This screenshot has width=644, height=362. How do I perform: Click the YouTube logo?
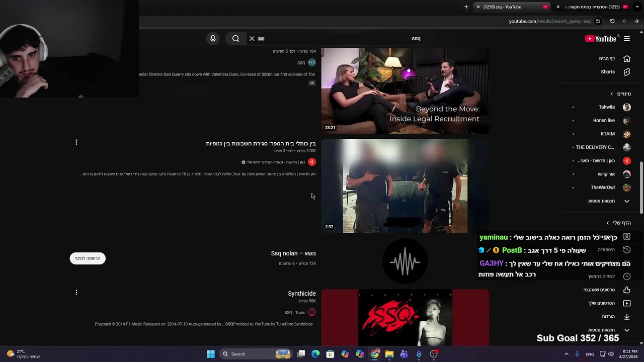pos(601,39)
